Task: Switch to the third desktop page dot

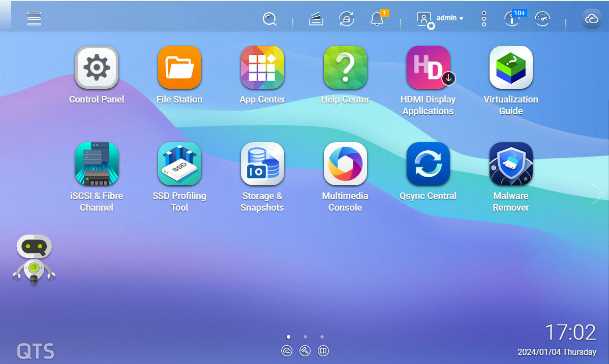Action: tap(322, 337)
